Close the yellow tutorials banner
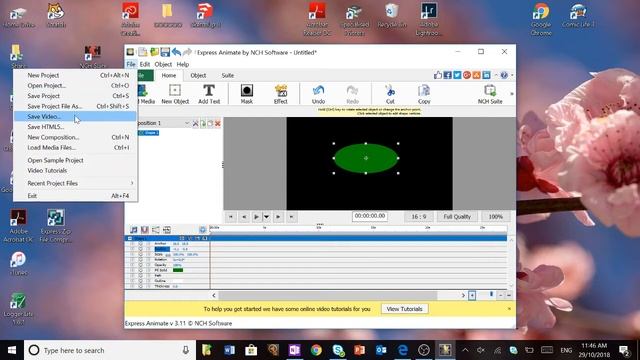 click(x=509, y=309)
